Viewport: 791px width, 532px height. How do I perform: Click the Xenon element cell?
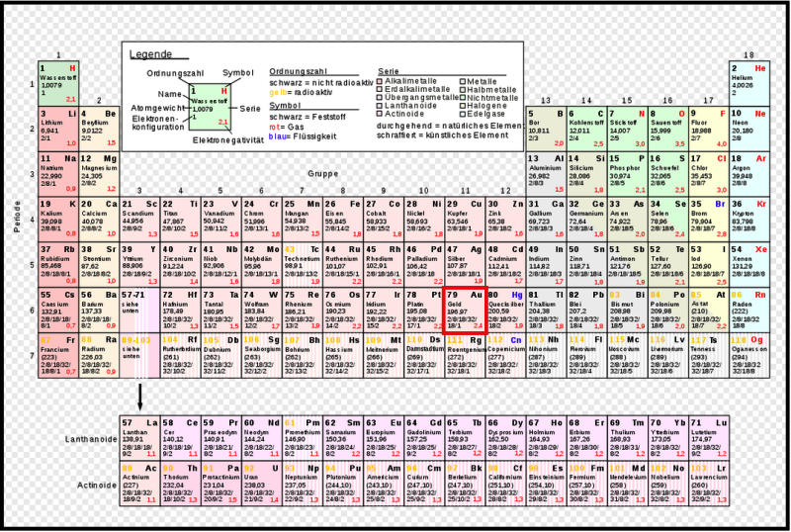[x=749, y=265]
